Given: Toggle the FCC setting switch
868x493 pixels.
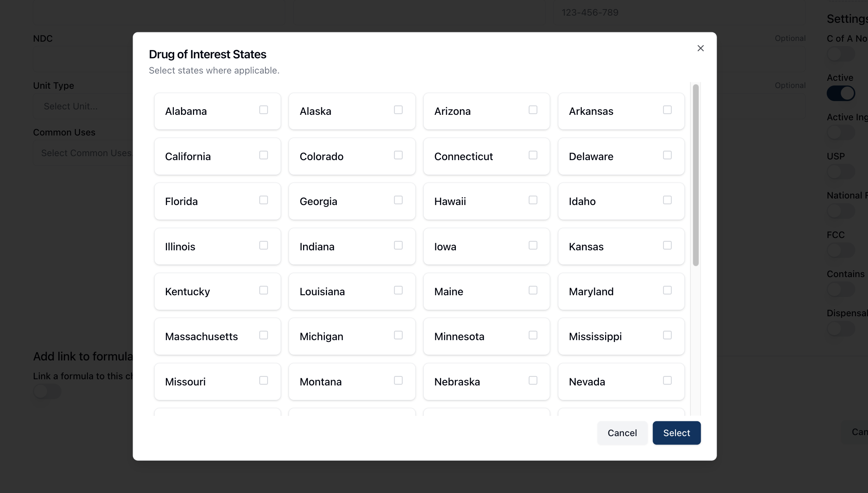Looking at the screenshot, I should 840,250.
